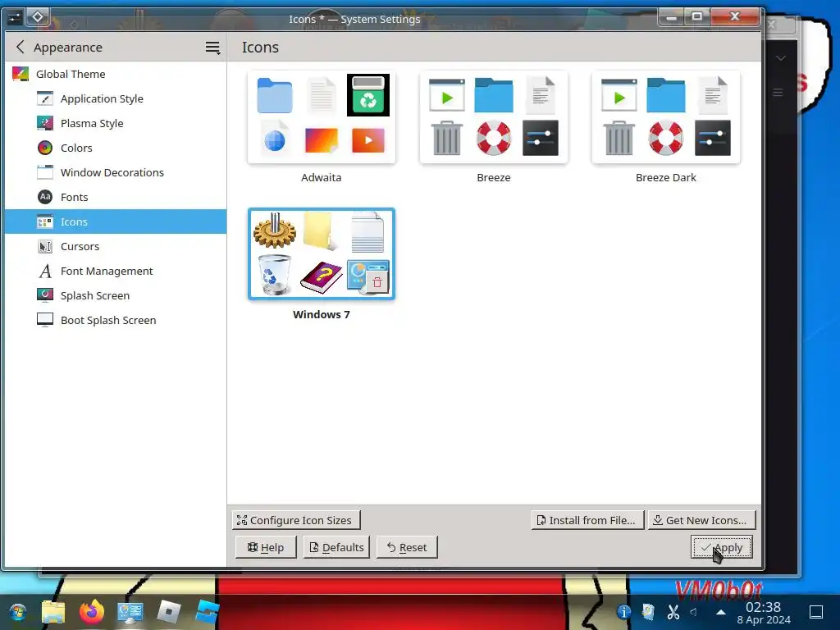Open Splash Screen settings
Image resolution: width=840 pixels, height=630 pixels.
tap(116, 295)
